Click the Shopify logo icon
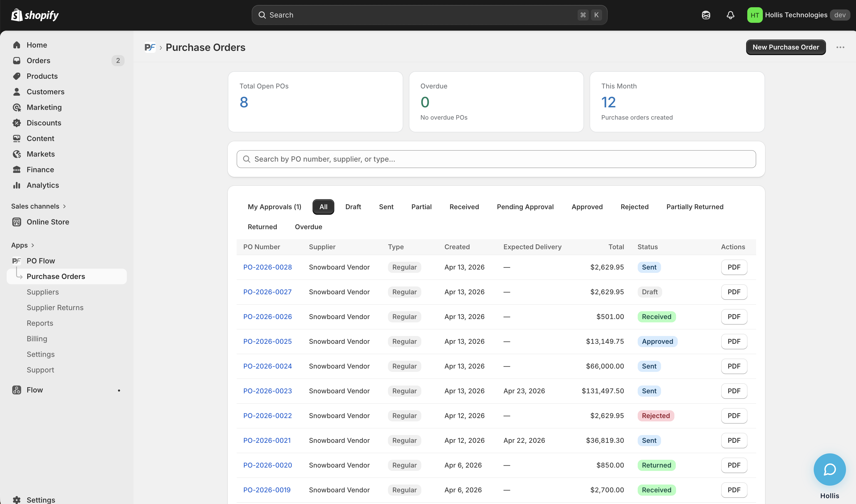Viewport: 856px width, 504px height. 17,15
